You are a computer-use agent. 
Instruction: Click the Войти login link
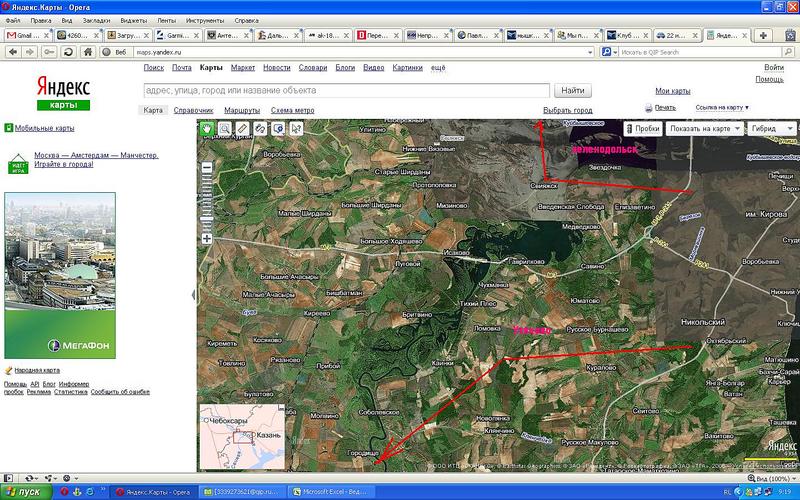tap(773, 67)
